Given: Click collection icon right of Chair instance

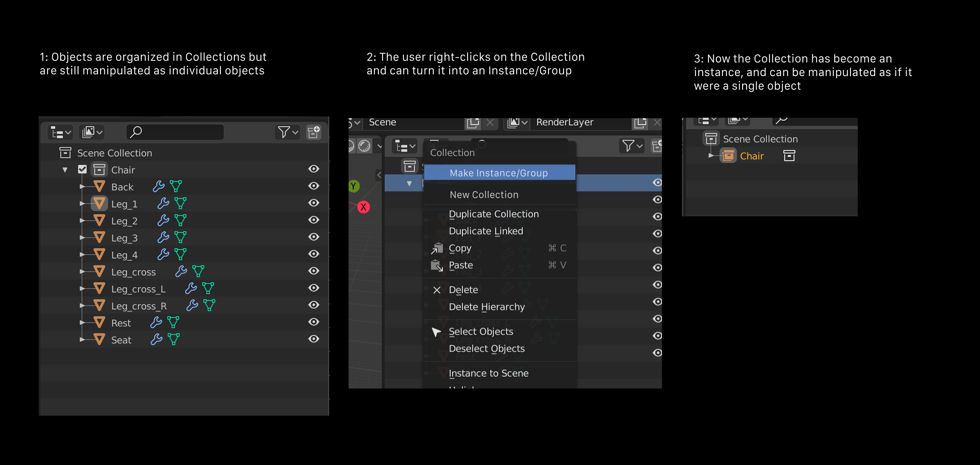Looking at the screenshot, I should 789,156.
